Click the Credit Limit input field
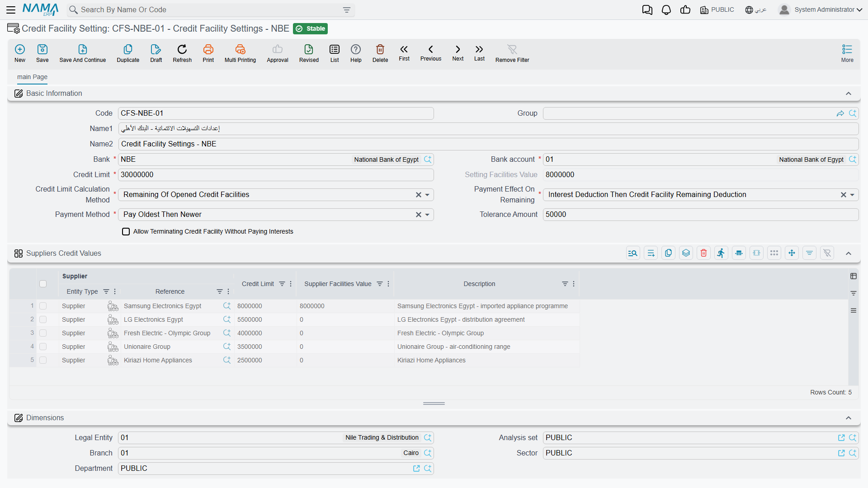 point(276,175)
